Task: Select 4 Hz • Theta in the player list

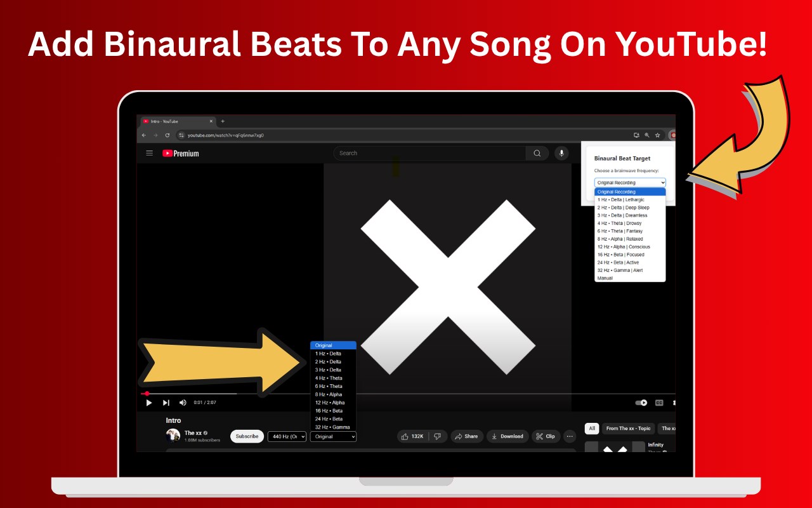Action: [333, 378]
